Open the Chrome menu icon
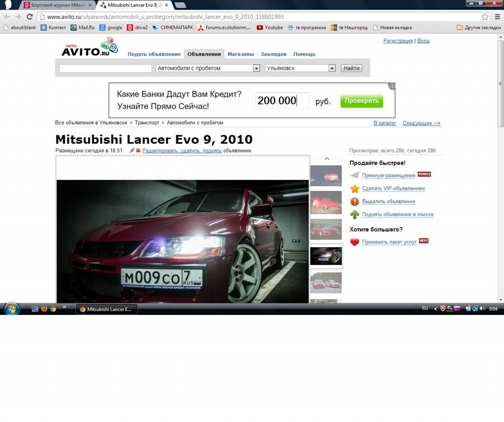This screenshot has height=422, width=504. click(x=497, y=17)
